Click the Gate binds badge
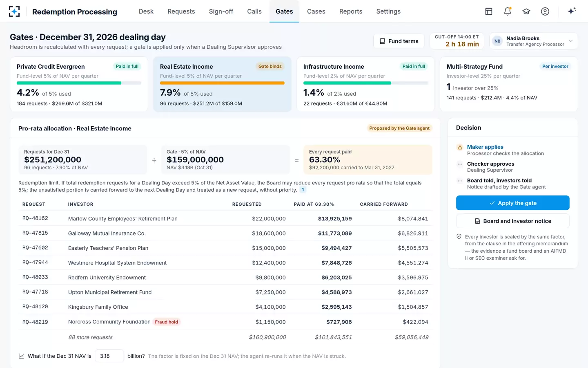This screenshot has width=588, height=368. click(x=270, y=66)
